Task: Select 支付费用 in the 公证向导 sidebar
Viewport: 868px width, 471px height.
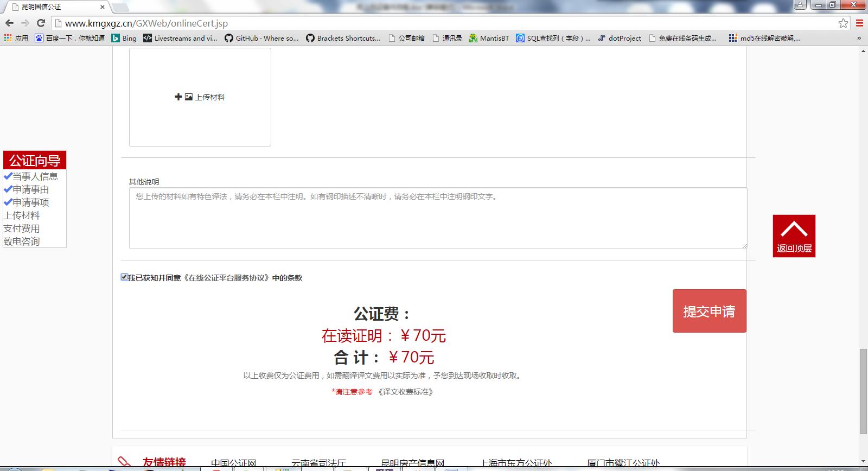Action: click(x=22, y=228)
